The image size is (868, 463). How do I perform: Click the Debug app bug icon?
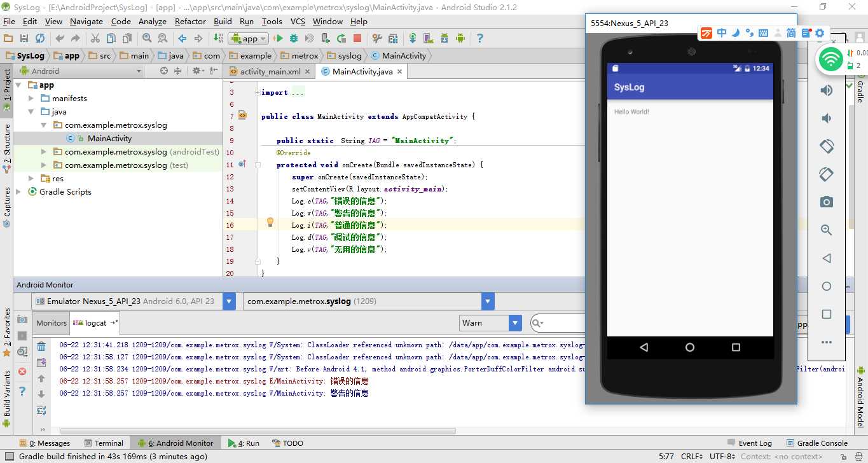(x=294, y=38)
